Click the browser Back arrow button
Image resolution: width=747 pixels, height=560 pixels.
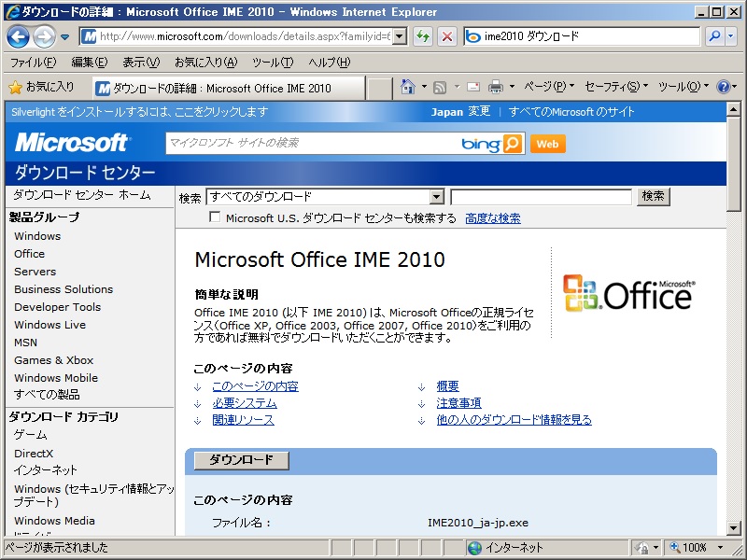pyautogui.click(x=18, y=36)
